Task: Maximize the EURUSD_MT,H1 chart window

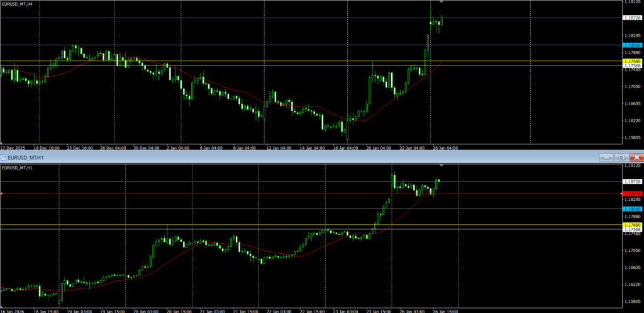Action: click(621, 157)
